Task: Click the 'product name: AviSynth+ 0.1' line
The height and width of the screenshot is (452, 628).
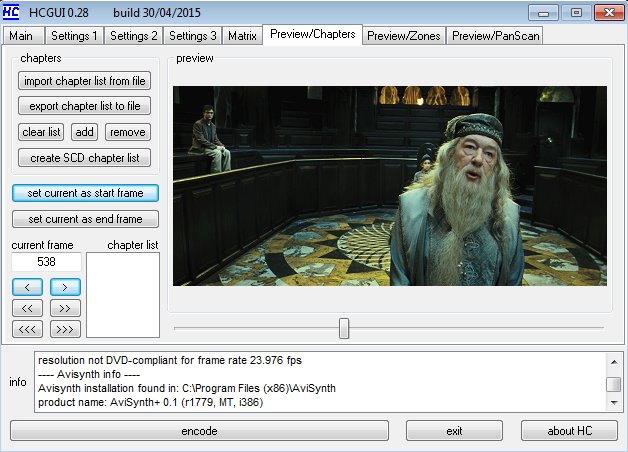Action: [x=151, y=402]
